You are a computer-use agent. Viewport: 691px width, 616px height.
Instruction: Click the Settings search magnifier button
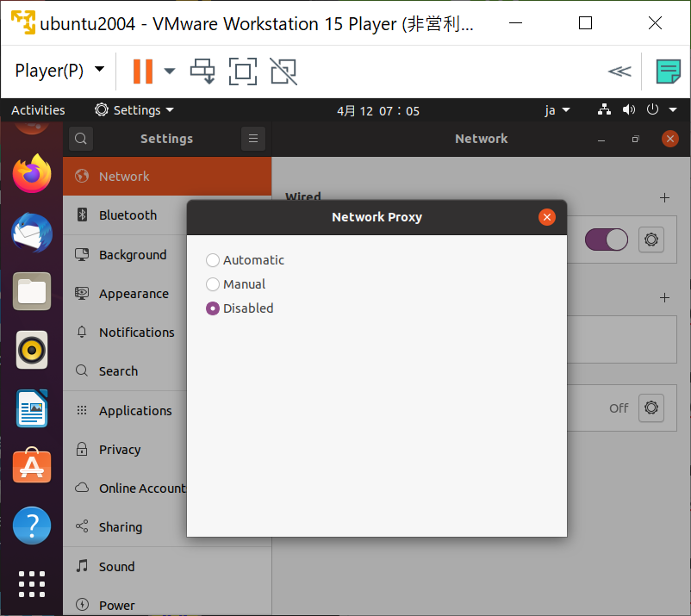81,139
